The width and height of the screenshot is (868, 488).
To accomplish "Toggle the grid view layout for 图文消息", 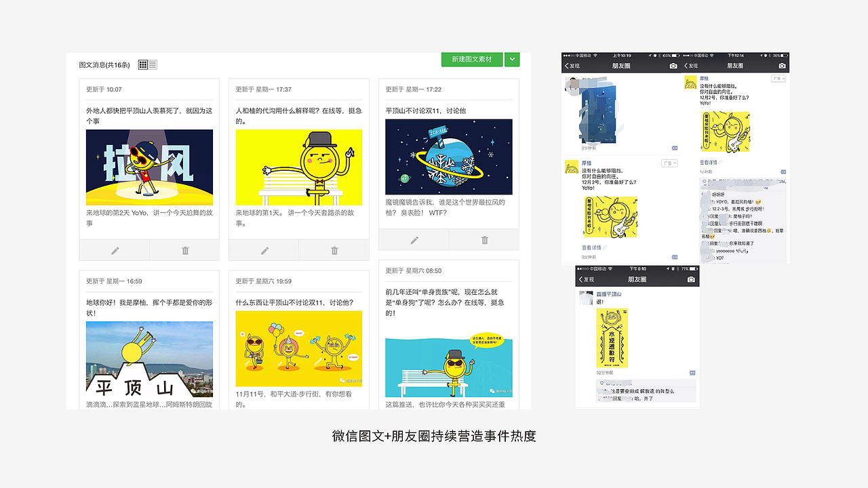I will 142,64.
